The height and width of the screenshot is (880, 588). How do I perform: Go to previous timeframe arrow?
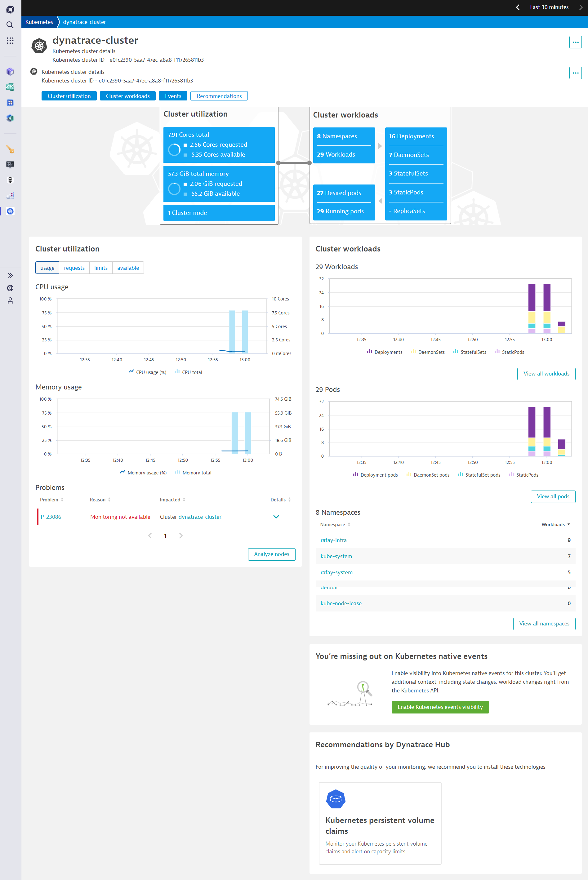click(518, 7)
